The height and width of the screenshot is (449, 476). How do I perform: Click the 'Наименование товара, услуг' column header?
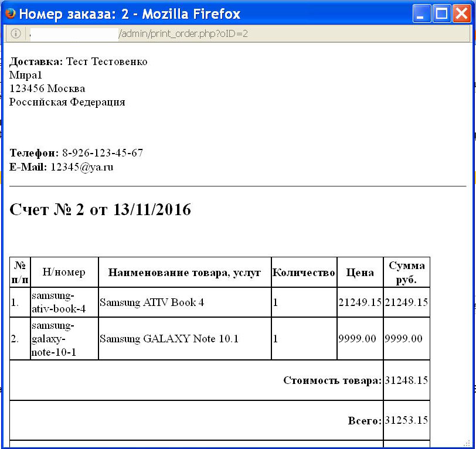click(185, 273)
